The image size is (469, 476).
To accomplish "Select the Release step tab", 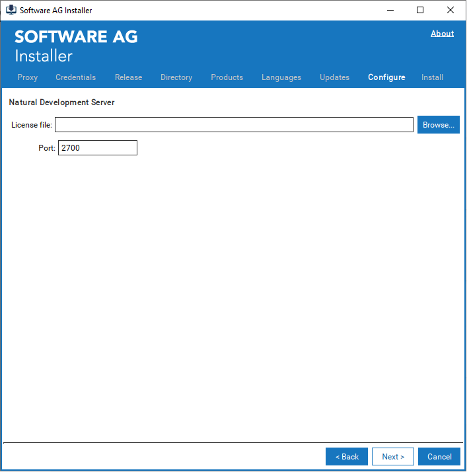I will coord(128,77).
